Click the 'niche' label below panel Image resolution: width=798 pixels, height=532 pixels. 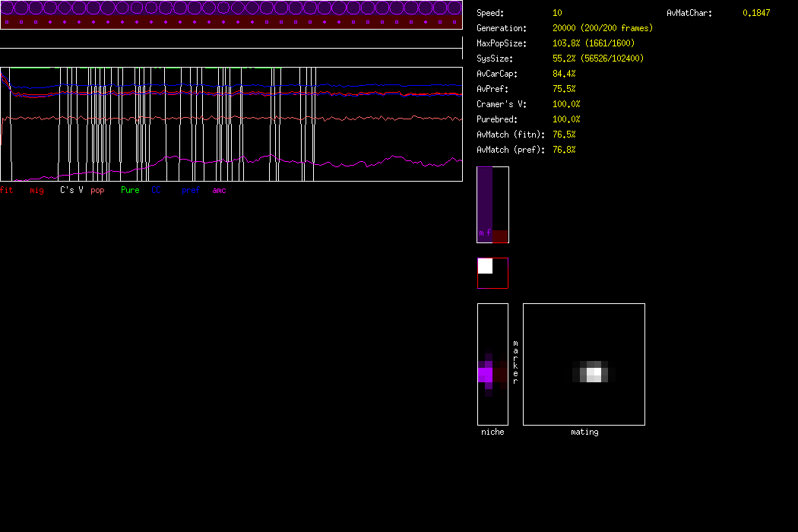tap(492, 432)
